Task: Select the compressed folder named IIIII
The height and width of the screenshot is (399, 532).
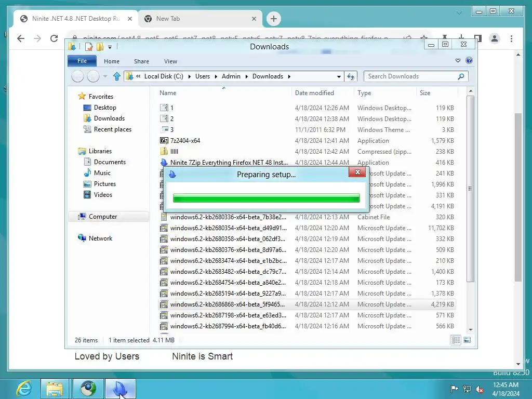Action: pos(174,151)
